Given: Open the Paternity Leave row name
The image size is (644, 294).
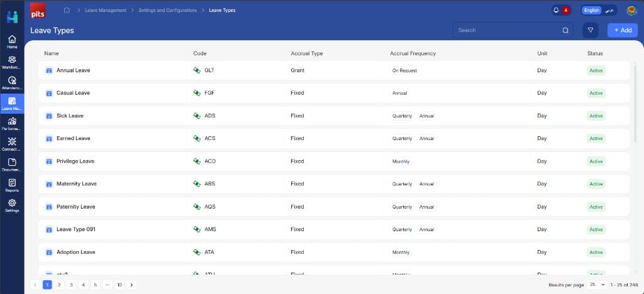Looking at the screenshot, I should pyautogui.click(x=75, y=207).
